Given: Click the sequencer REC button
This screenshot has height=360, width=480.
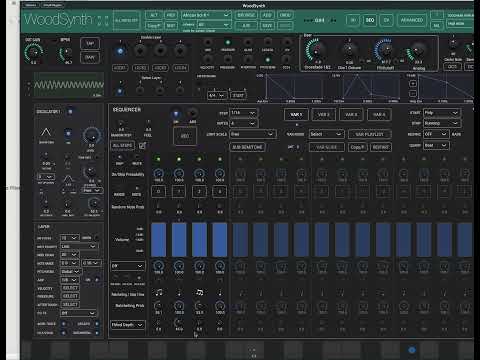Looking at the screenshot, I should click(x=185, y=136).
